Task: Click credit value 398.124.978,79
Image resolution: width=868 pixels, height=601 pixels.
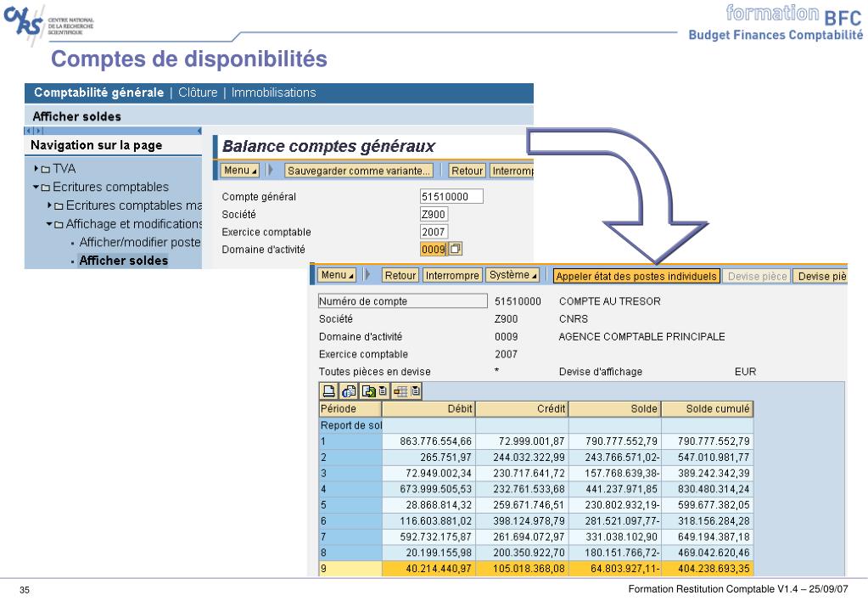Action: (529, 521)
